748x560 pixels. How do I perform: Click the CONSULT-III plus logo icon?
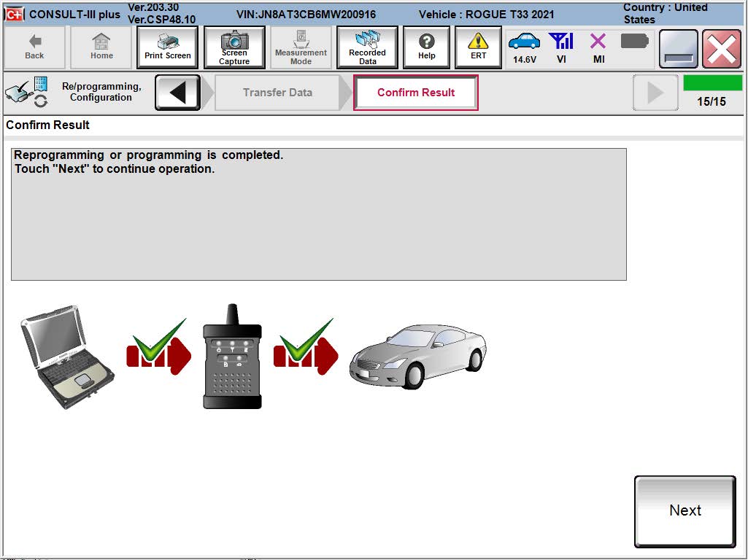[14, 15]
